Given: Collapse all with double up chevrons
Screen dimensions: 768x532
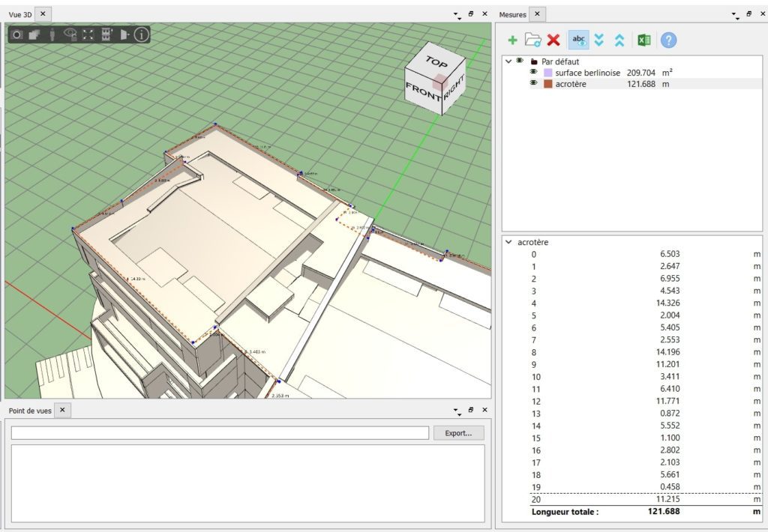Looking at the screenshot, I should (619, 40).
